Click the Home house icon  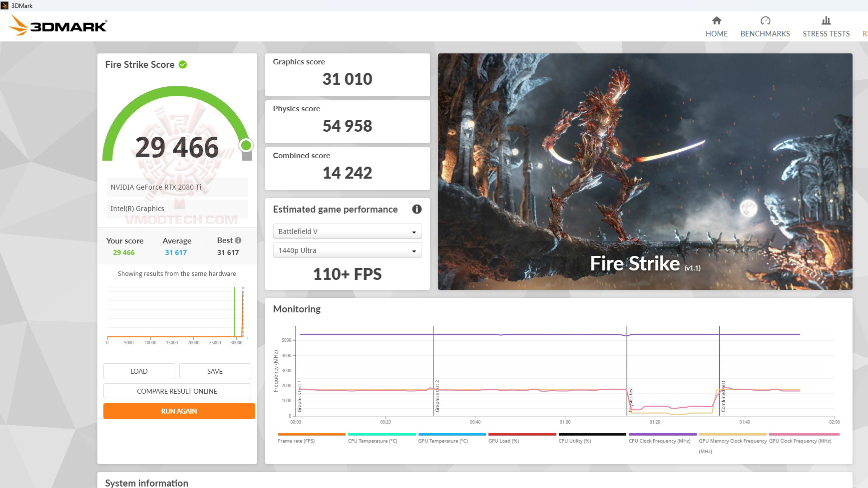point(717,21)
